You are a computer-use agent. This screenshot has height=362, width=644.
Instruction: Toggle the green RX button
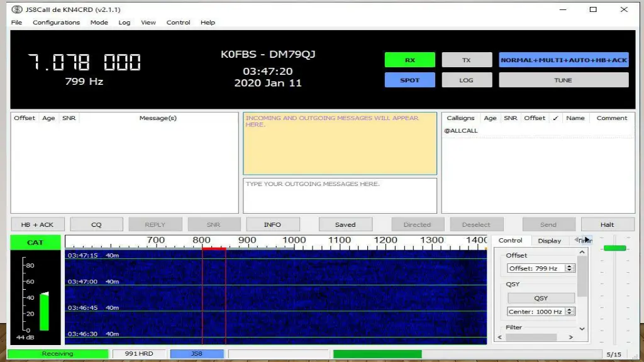click(410, 60)
